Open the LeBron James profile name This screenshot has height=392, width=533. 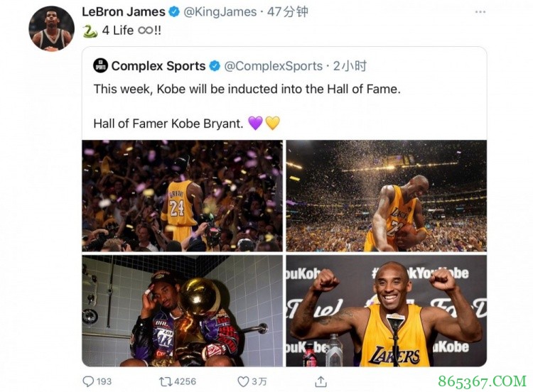point(123,11)
